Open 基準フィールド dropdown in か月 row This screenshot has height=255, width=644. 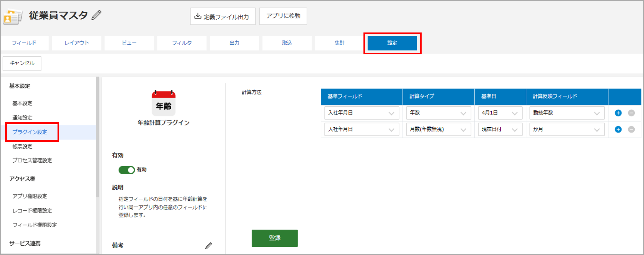362,129
